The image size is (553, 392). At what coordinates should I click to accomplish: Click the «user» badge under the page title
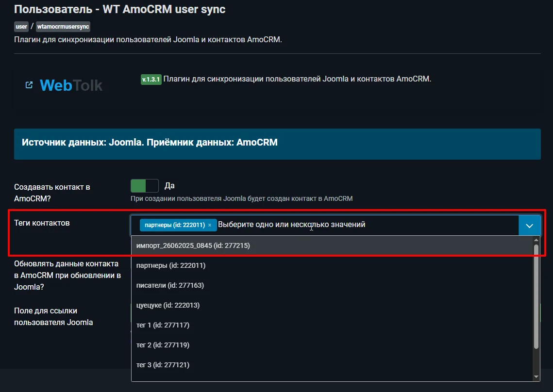pyautogui.click(x=21, y=26)
